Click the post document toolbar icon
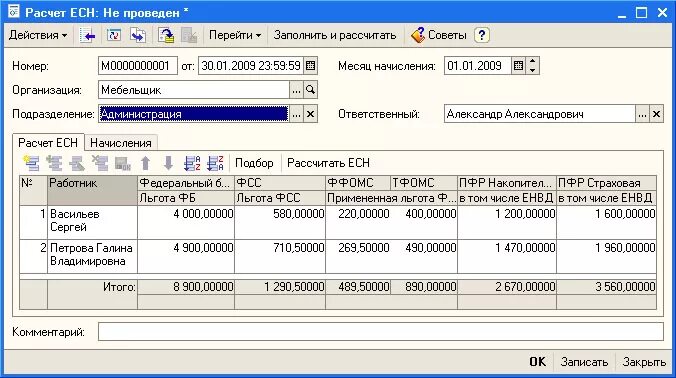The height and width of the screenshot is (378, 676). click(166, 35)
